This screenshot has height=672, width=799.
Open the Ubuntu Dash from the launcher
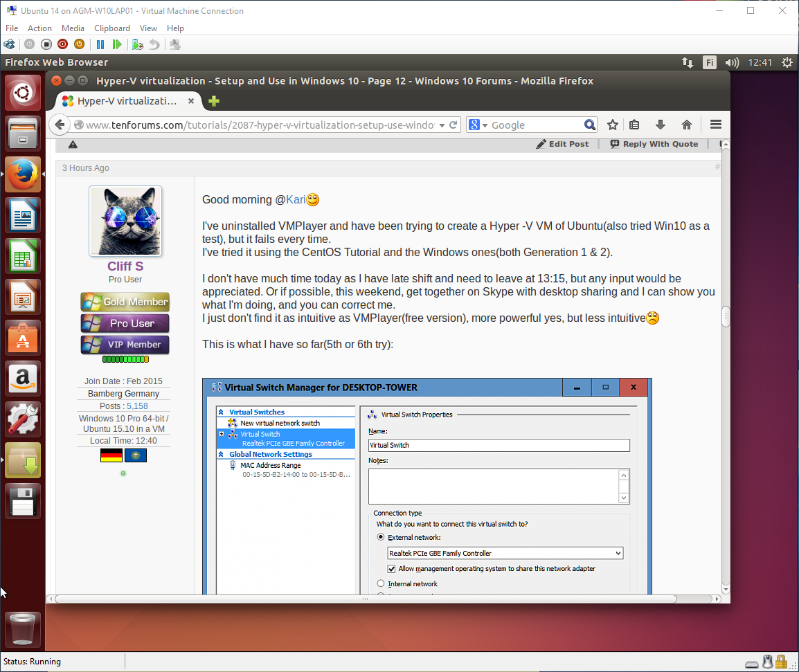tap(23, 93)
